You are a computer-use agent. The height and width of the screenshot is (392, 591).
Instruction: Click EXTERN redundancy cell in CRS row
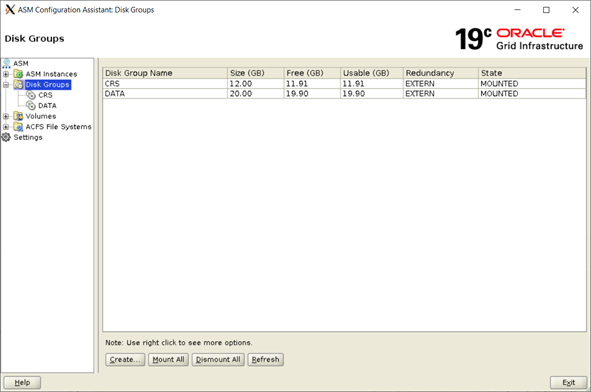click(441, 83)
